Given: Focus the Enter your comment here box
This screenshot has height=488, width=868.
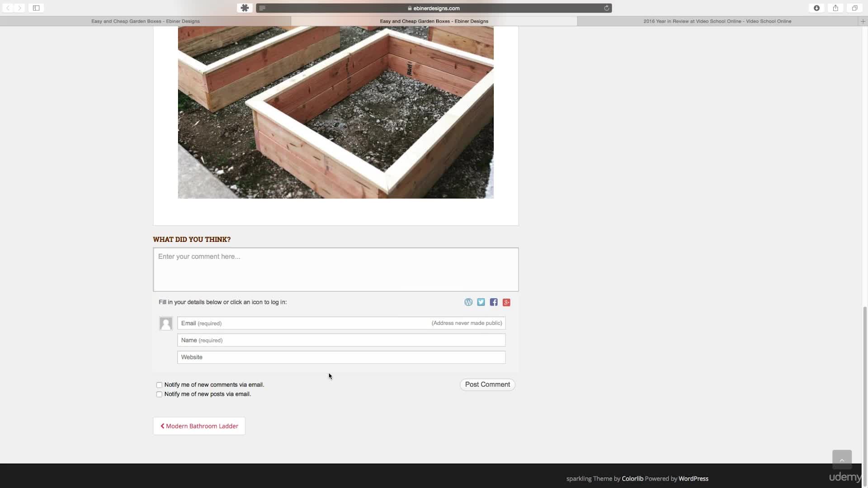Looking at the screenshot, I should (x=336, y=269).
